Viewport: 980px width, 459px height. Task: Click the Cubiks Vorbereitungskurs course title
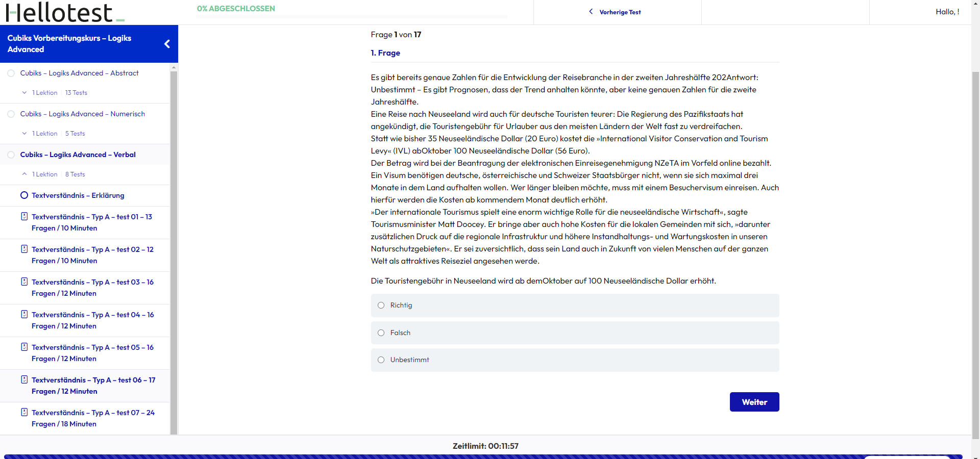69,44
